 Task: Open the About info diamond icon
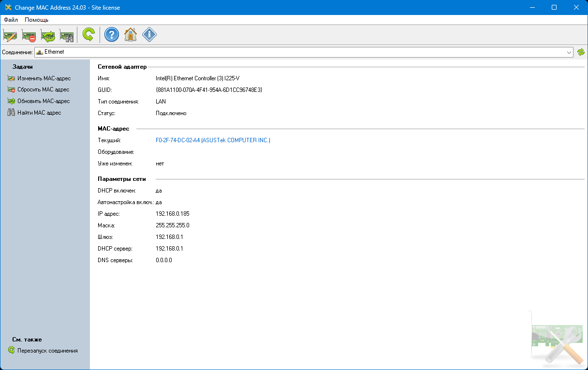149,35
